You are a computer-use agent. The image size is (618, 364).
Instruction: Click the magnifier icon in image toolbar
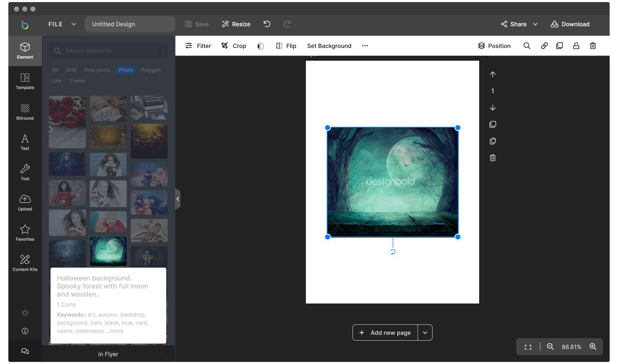pyautogui.click(x=527, y=46)
